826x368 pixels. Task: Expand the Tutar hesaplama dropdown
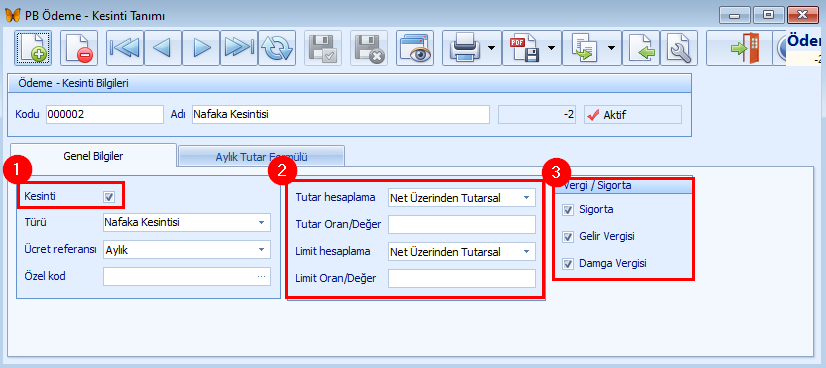526,198
